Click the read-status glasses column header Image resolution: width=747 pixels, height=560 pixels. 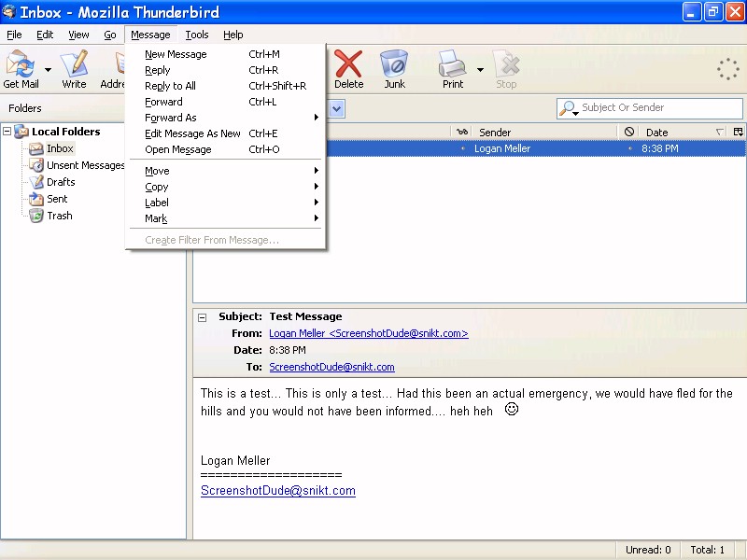click(x=461, y=132)
